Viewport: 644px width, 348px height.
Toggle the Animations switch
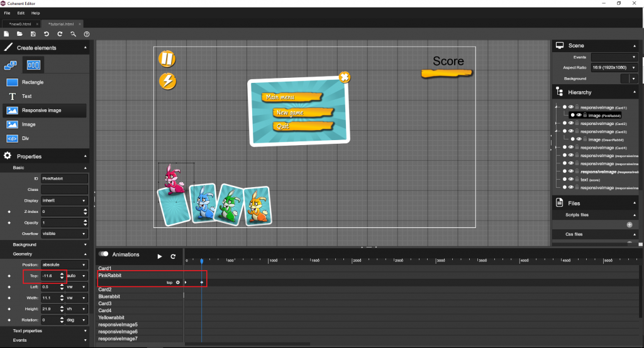pos(104,254)
